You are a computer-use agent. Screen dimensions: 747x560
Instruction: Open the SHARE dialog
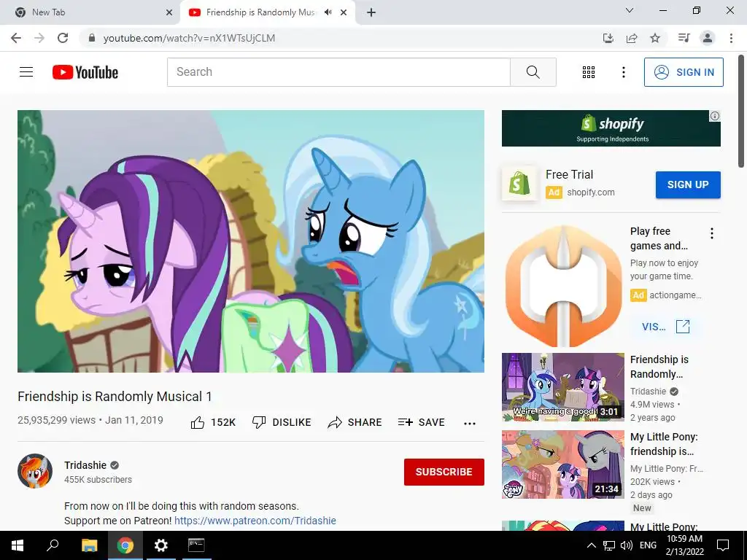[355, 422]
